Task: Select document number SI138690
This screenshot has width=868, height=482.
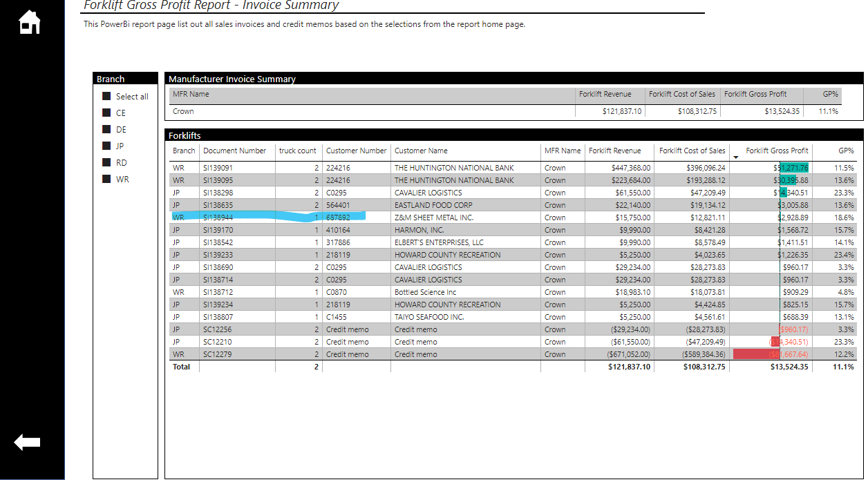Action: point(218,267)
